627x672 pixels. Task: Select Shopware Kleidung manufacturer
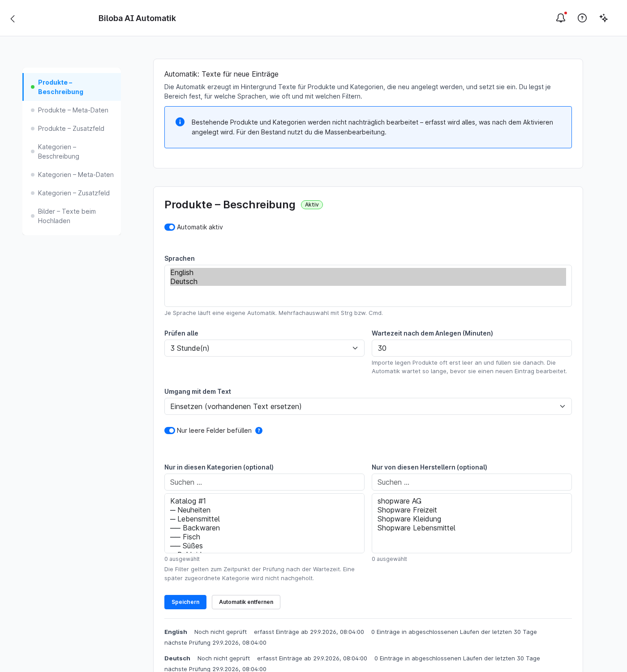(472, 519)
